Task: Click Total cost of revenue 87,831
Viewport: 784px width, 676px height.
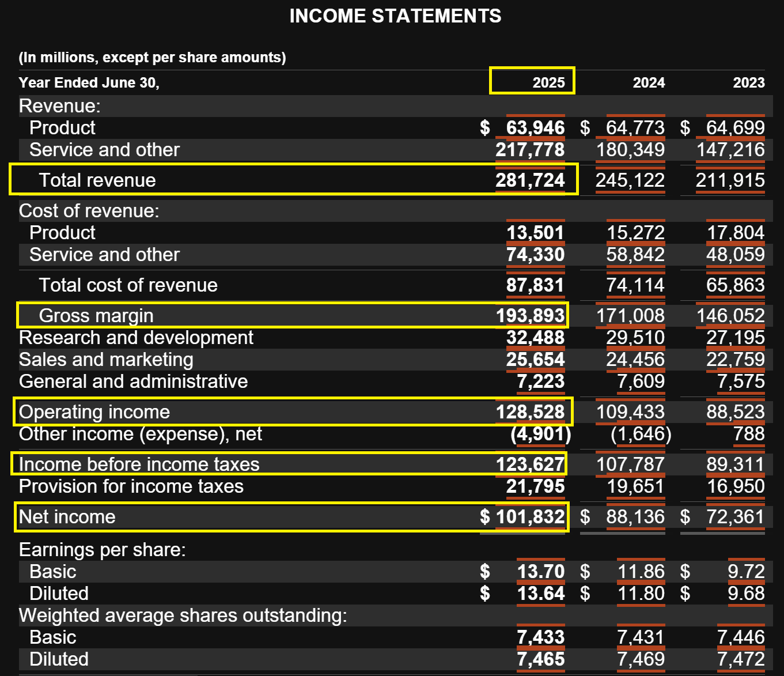Action: (535, 285)
